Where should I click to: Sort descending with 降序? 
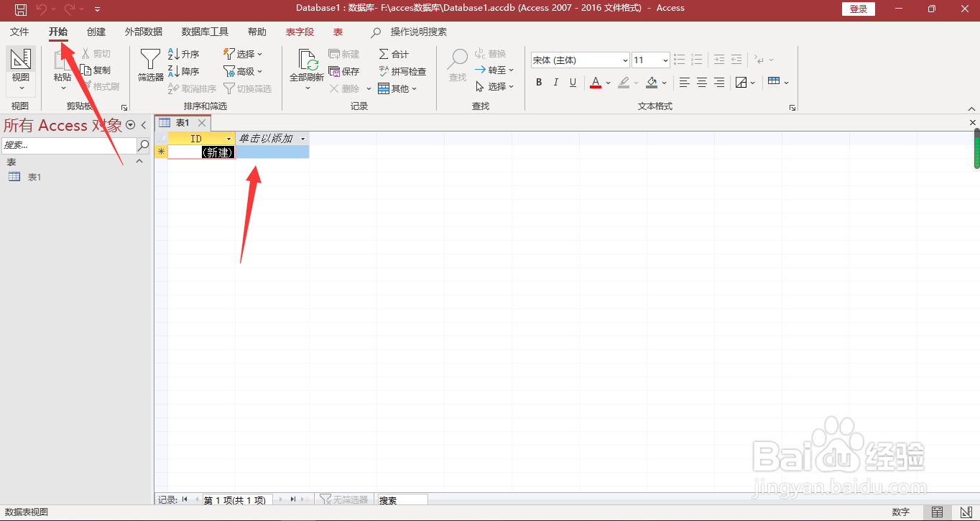point(184,71)
